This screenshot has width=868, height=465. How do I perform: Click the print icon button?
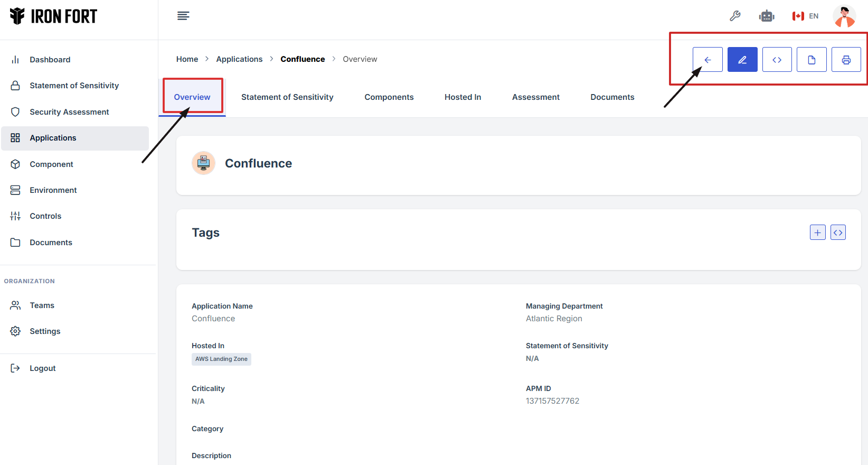(846, 60)
